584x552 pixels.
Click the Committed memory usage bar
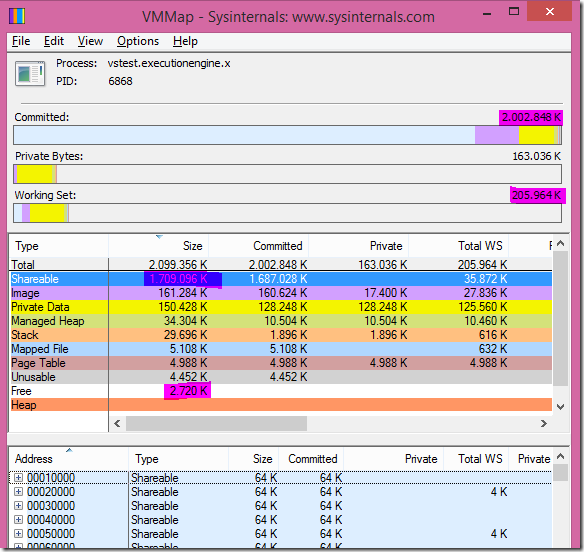[x=288, y=135]
